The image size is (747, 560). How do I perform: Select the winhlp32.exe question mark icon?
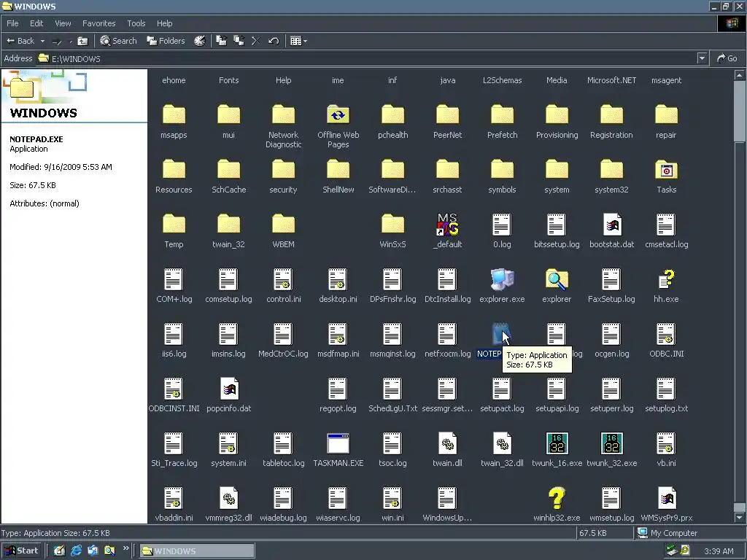point(557,499)
